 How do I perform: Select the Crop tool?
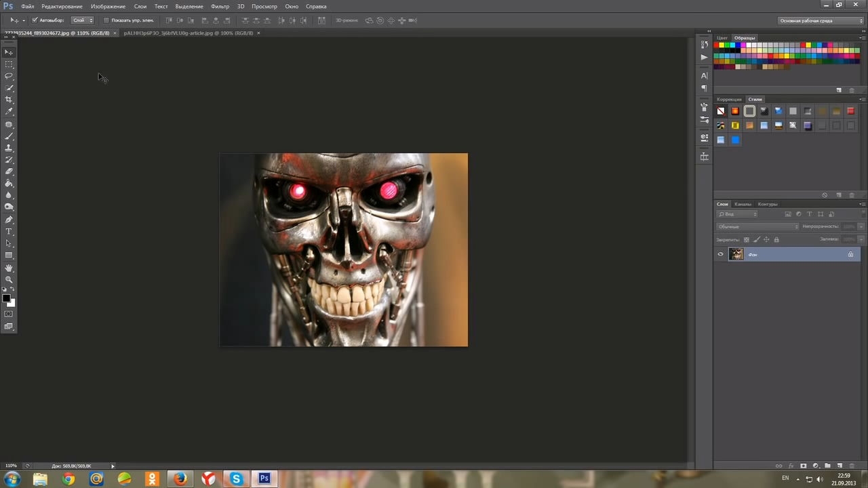(9, 100)
